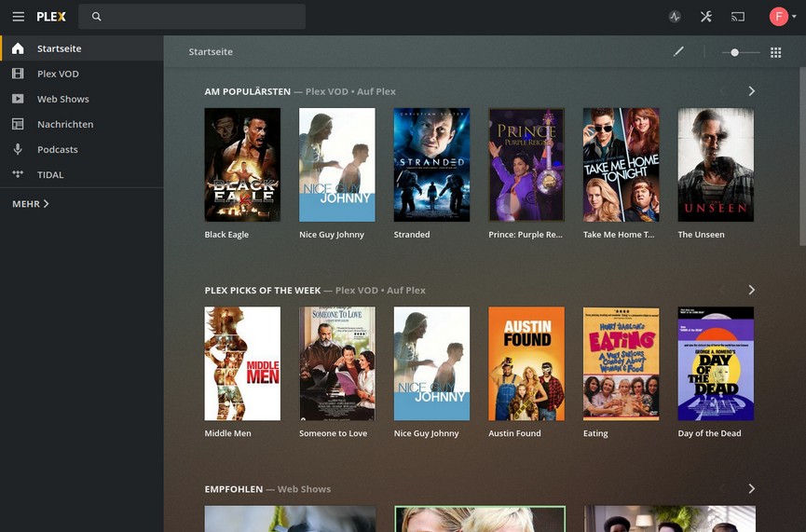Viewport: 806px width, 532px height.
Task: Open the AM POPULÄRSTEN section heading
Action: (247, 91)
